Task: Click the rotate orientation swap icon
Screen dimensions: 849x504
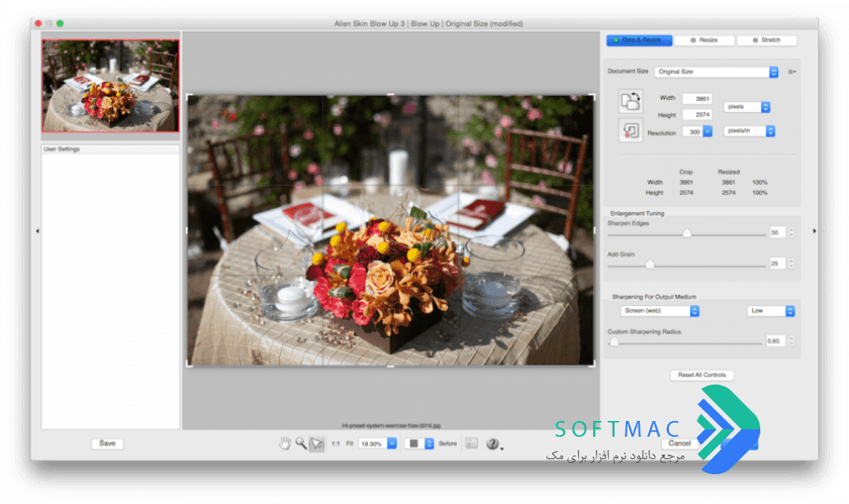Action: [x=630, y=101]
